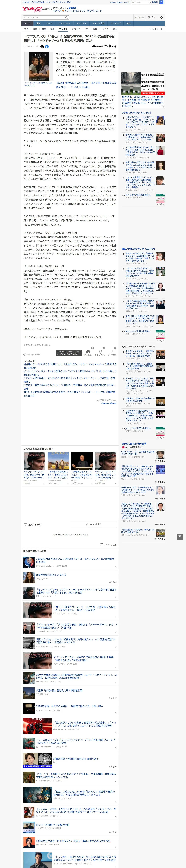
Task: Open マイページ in the header
Action: [139, 18]
